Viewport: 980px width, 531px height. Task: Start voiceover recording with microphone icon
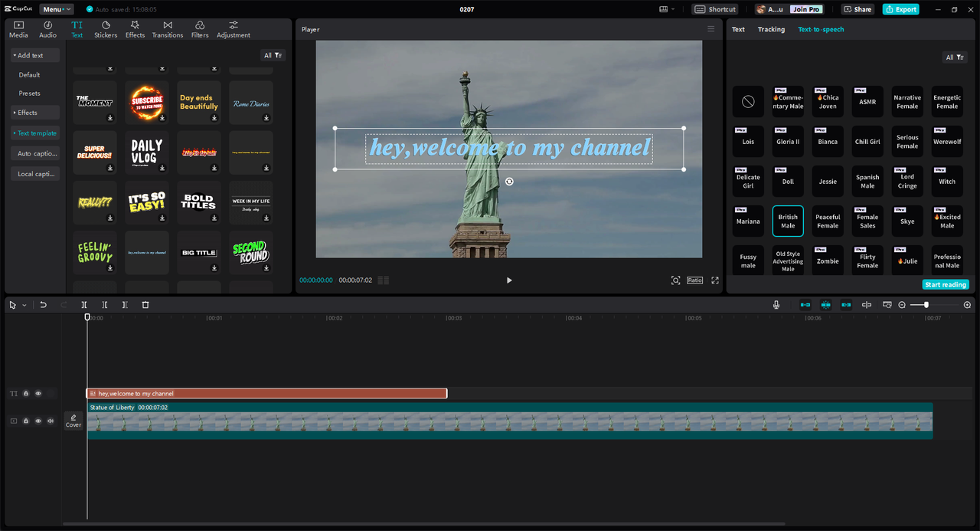(776, 305)
